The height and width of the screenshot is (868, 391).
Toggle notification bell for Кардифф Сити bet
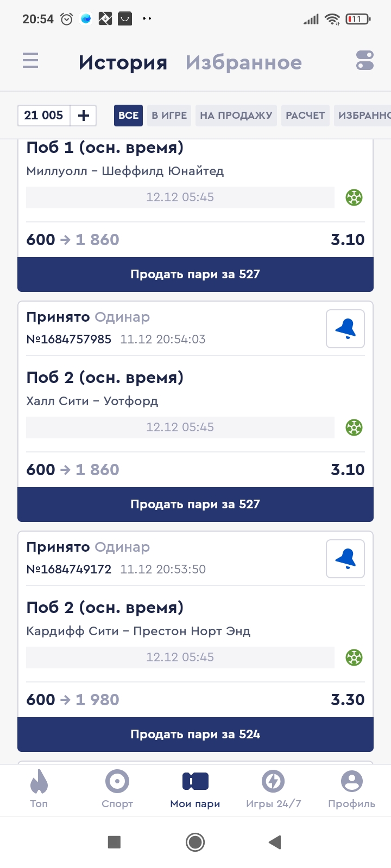click(345, 559)
